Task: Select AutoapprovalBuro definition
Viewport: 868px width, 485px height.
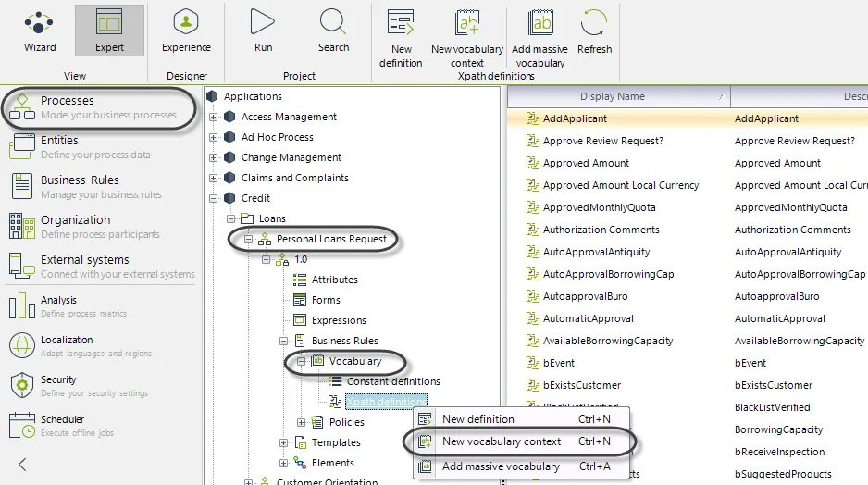Action: [585, 296]
